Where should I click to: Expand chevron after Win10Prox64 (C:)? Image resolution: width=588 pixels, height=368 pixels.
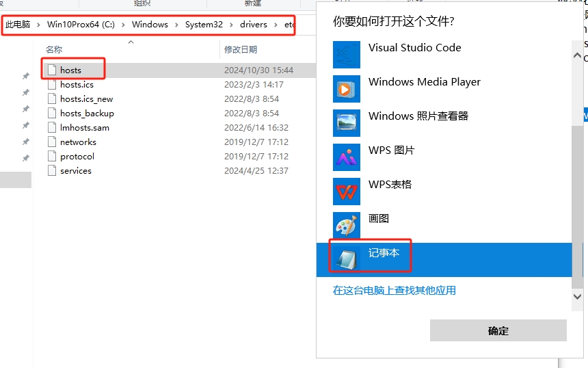pos(123,25)
